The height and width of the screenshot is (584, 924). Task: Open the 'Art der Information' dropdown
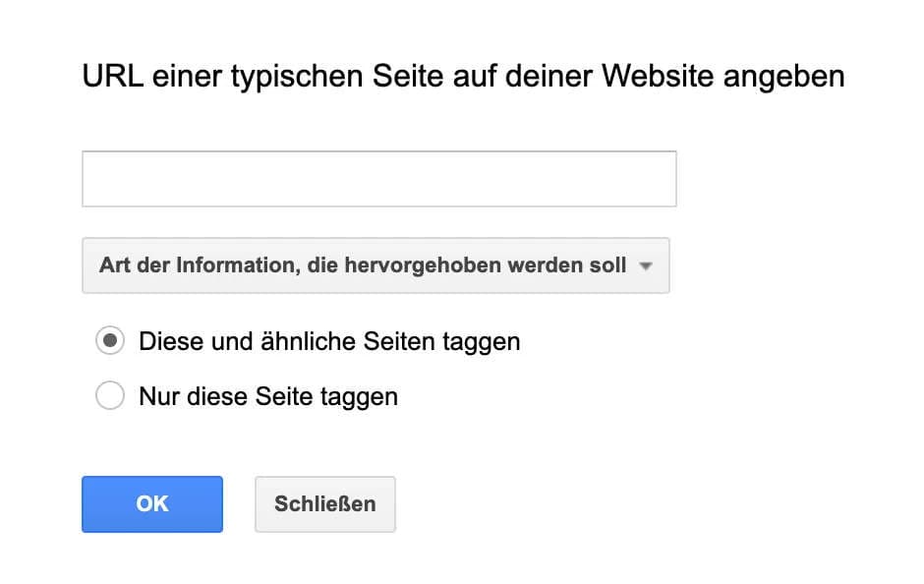pyautogui.click(x=375, y=265)
